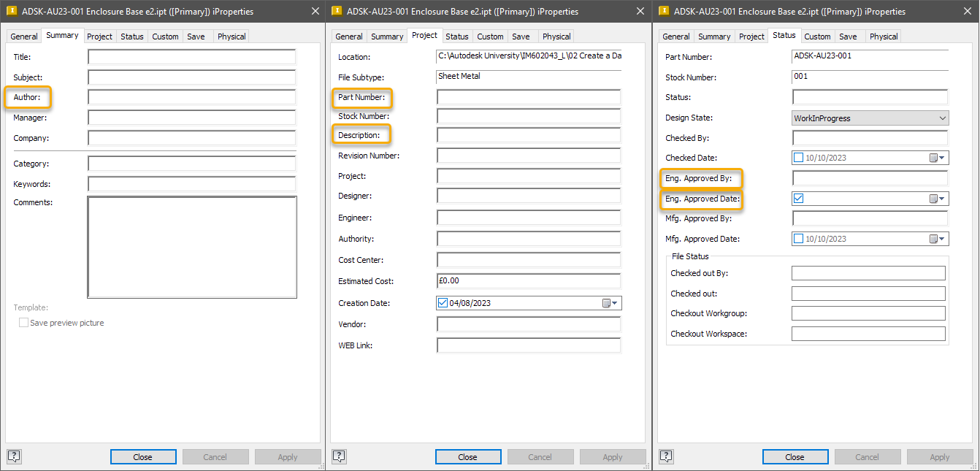Click into the Comments text box
This screenshot has width=980, height=471.
click(191, 247)
